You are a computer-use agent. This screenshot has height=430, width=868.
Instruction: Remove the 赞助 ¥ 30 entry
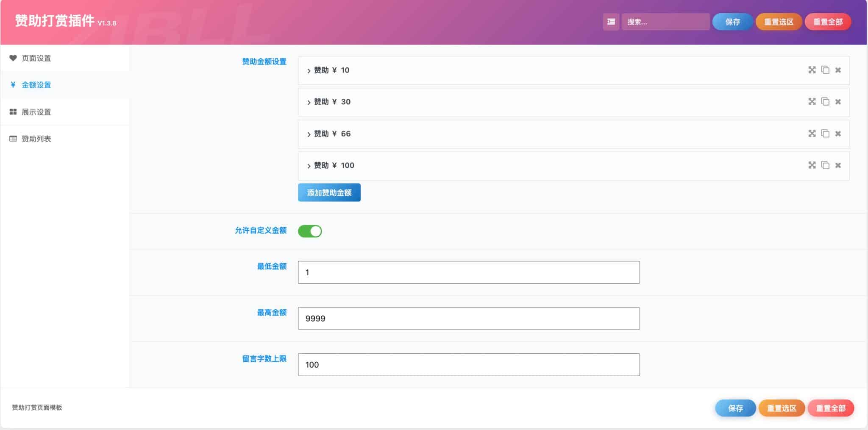[x=838, y=102]
